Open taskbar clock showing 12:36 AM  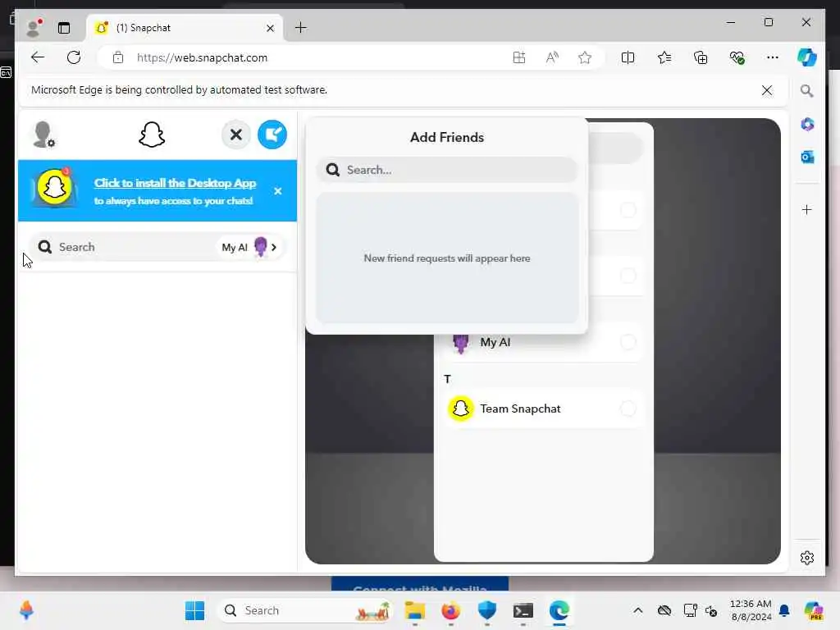[x=751, y=610]
